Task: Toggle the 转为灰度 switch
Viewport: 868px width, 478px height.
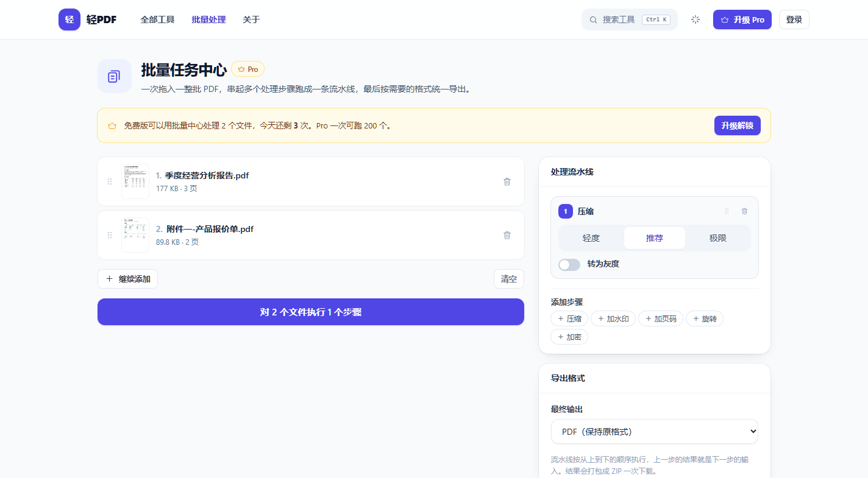Action: pos(569,264)
